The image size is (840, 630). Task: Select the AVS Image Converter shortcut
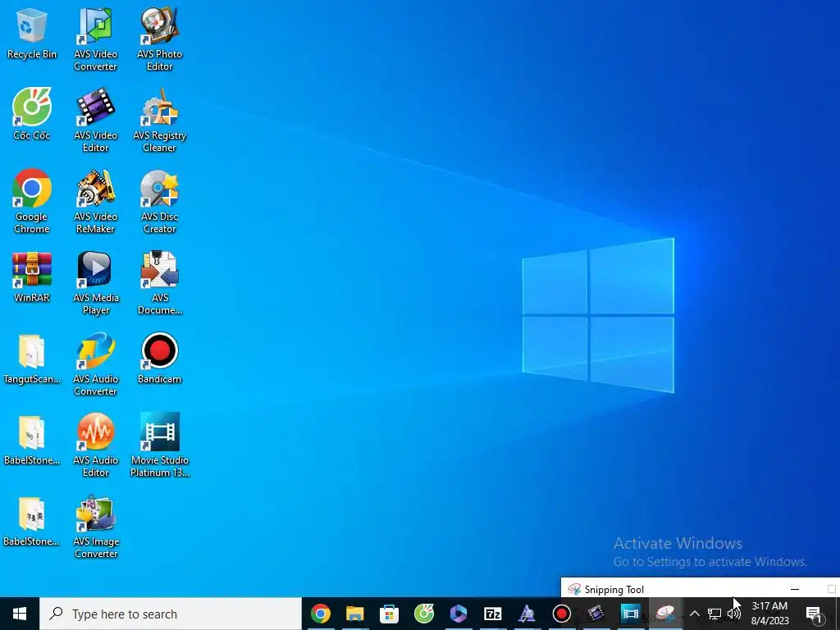95,527
